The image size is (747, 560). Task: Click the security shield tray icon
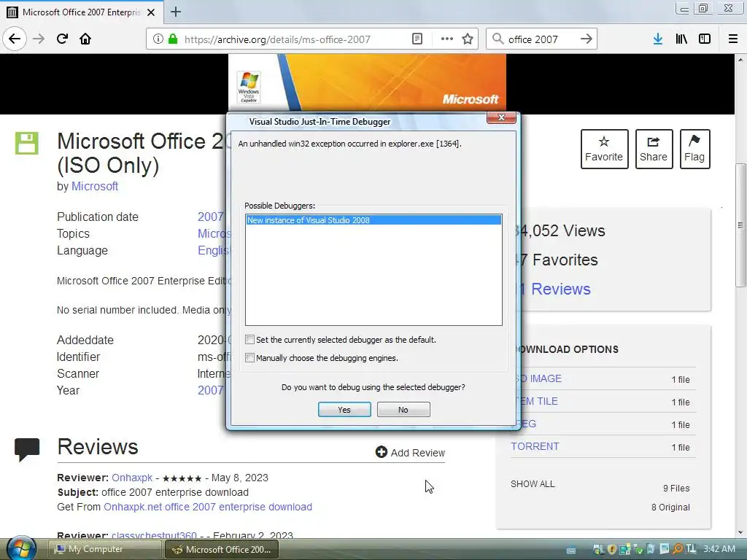tap(612, 549)
